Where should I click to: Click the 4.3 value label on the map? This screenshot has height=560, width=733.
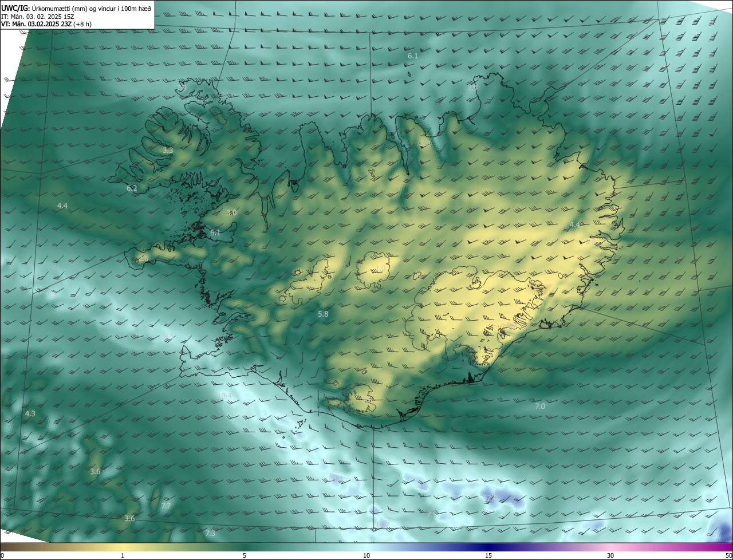[x=30, y=413]
